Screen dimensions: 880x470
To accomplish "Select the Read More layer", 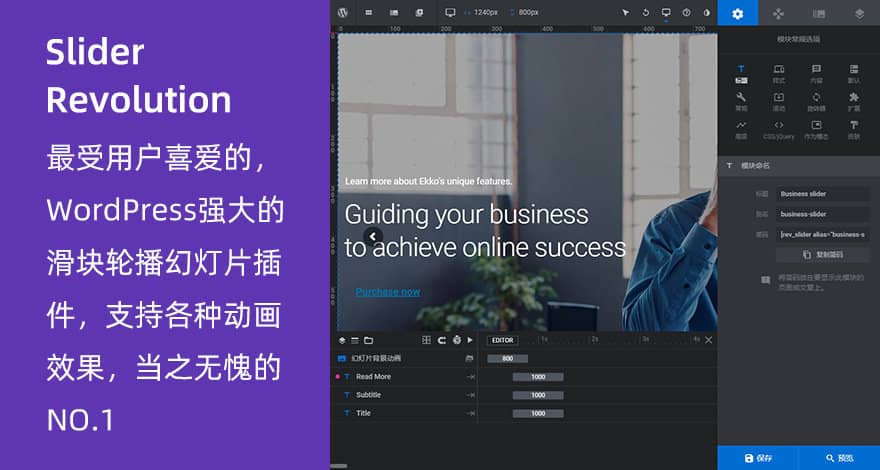I will (404, 377).
